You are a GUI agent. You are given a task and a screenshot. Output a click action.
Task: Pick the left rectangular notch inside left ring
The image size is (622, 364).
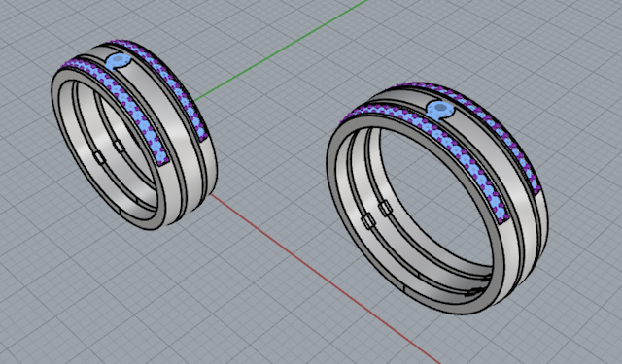point(99,157)
